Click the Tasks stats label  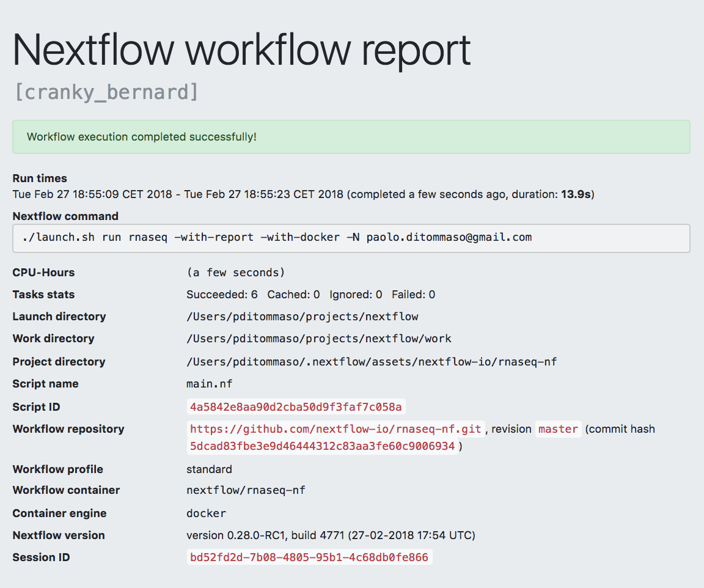[x=43, y=295]
